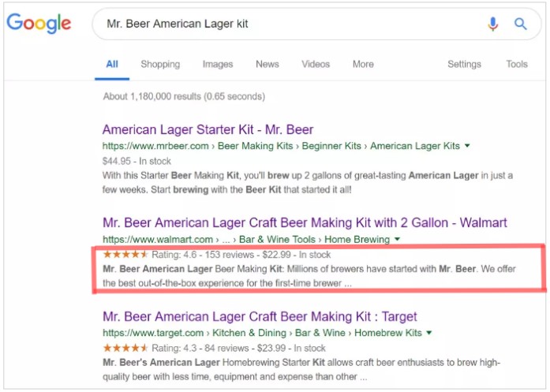Click 'Rating: 4.3 - 84 reviews' text

200,348
